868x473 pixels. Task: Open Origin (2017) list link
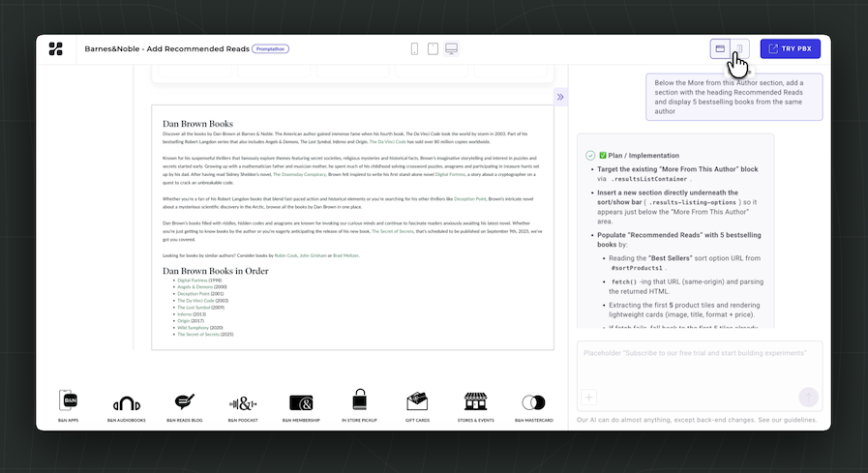pos(183,321)
